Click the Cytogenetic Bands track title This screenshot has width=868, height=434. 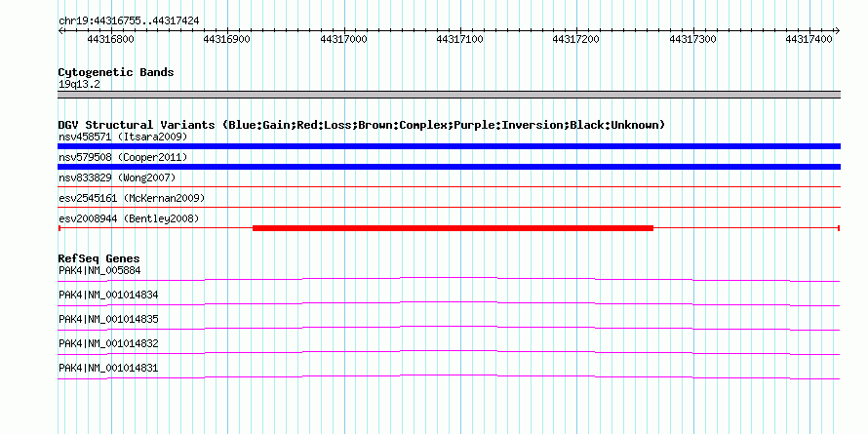click(x=116, y=72)
